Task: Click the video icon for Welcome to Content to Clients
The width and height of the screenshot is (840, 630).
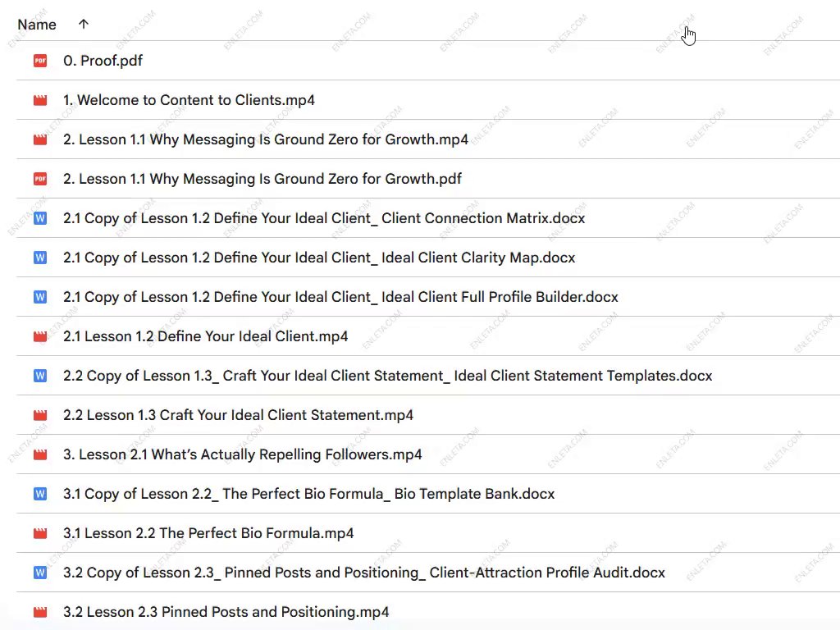Action: pyautogui.click(x=40, y=100)
